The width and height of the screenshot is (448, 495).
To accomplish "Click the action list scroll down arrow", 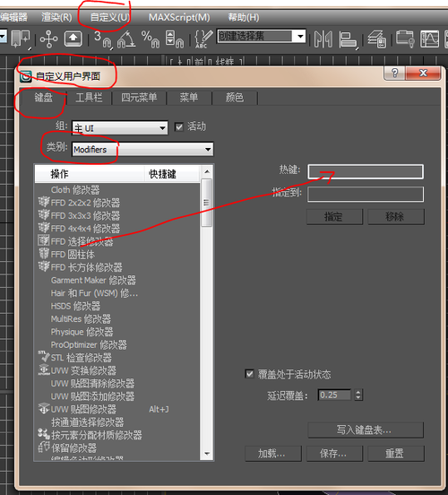I will click(x=207, y=454).
